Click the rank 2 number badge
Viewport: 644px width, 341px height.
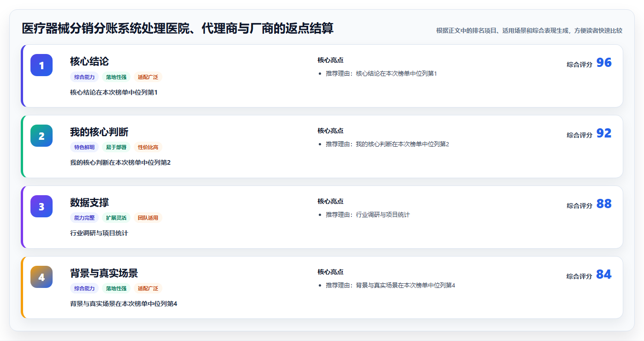click(42, 136)
